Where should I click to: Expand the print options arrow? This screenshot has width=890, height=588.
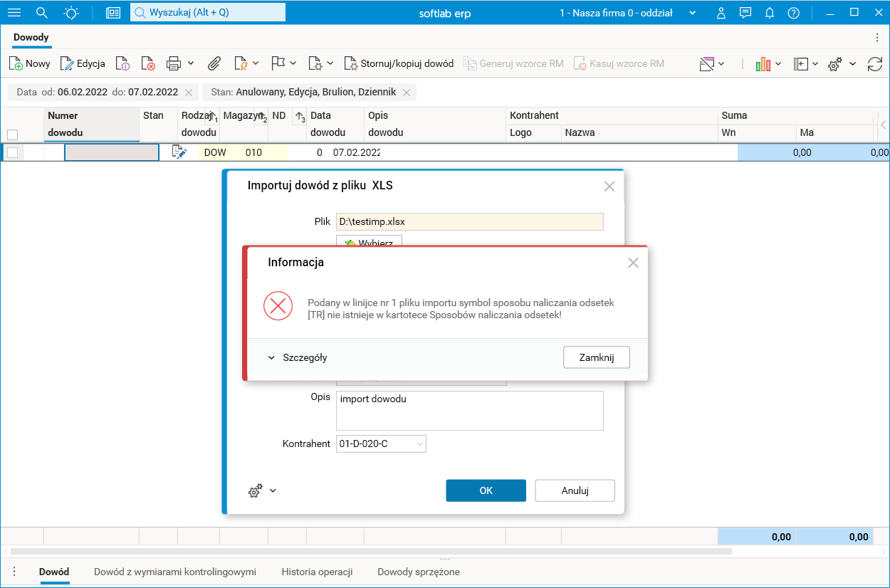(191, 63)
